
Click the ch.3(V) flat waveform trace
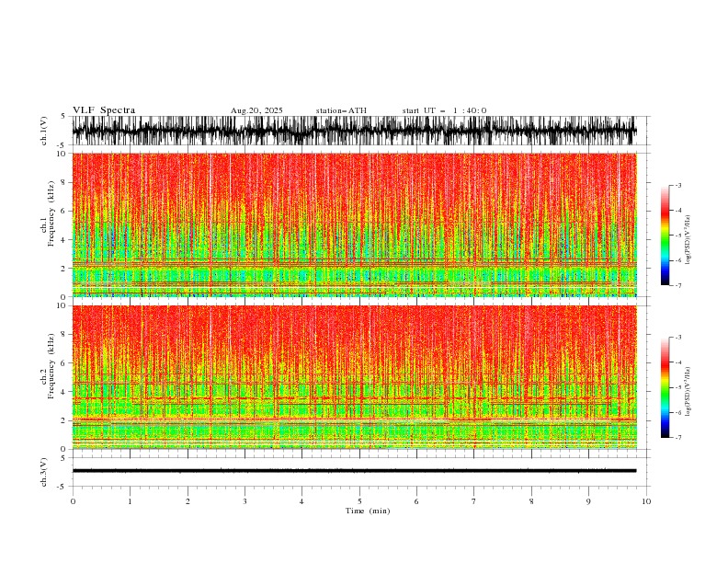click(x=354, y=471)
